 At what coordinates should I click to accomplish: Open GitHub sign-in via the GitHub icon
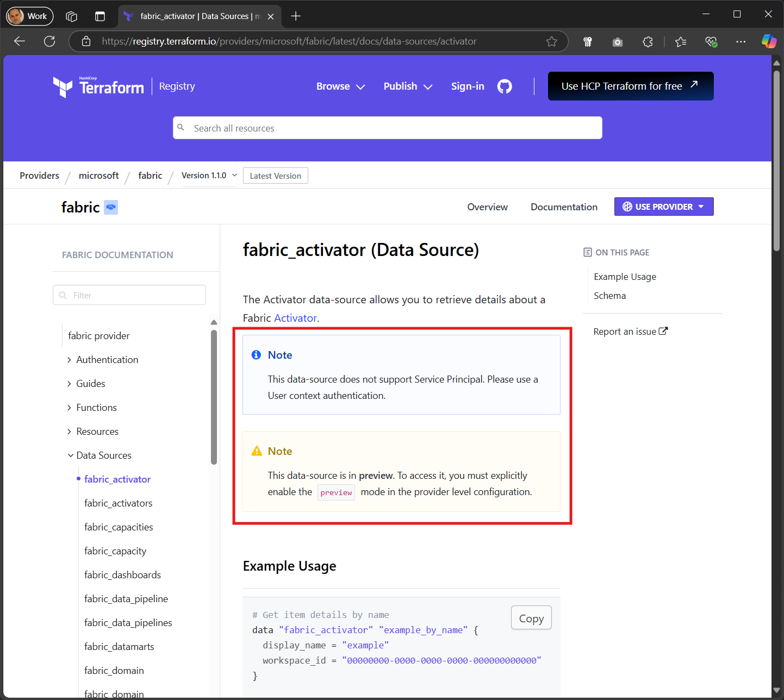point(504,86)
